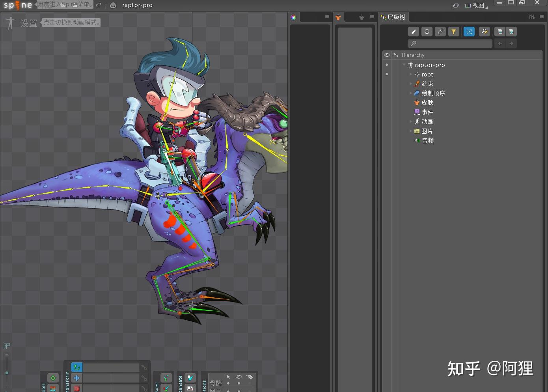Click the paperclip attachments filter icon
Viewport: 548px width, 392px height.
tap(440, 32)
